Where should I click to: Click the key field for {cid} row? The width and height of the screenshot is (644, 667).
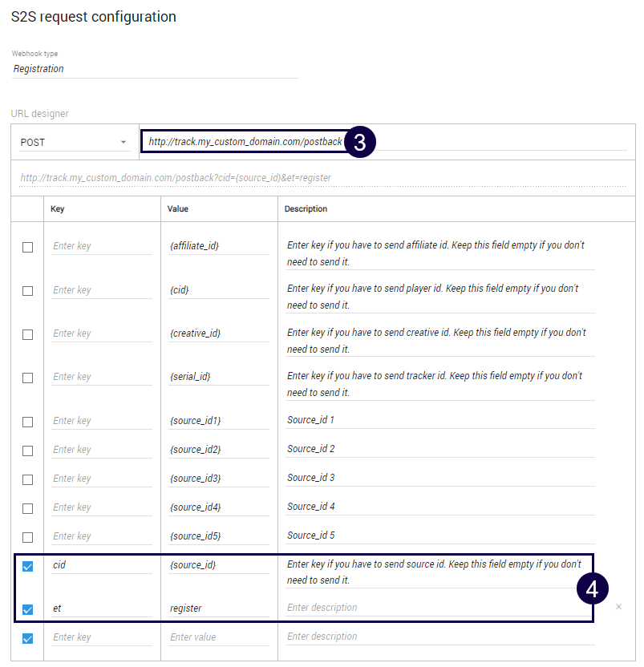point(101,289)
